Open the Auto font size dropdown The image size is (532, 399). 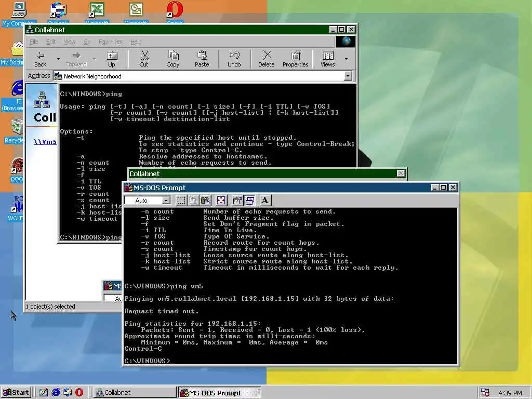point(166,201)
